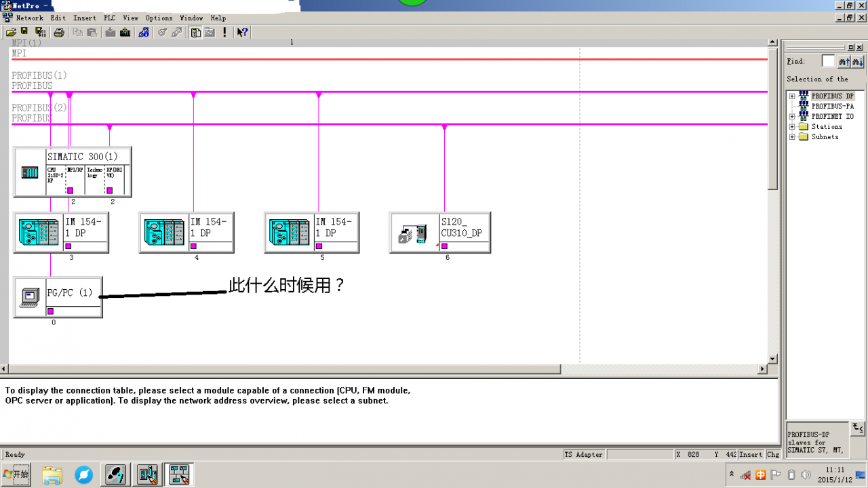Select the IM 154-1 DP station address 3

pyautogui.click(x=60, y=232)
